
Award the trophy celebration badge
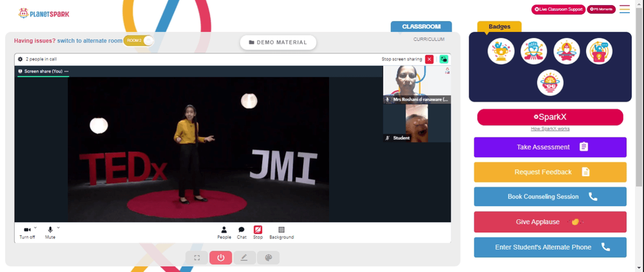pyautogui.click(x=500, y=51)
